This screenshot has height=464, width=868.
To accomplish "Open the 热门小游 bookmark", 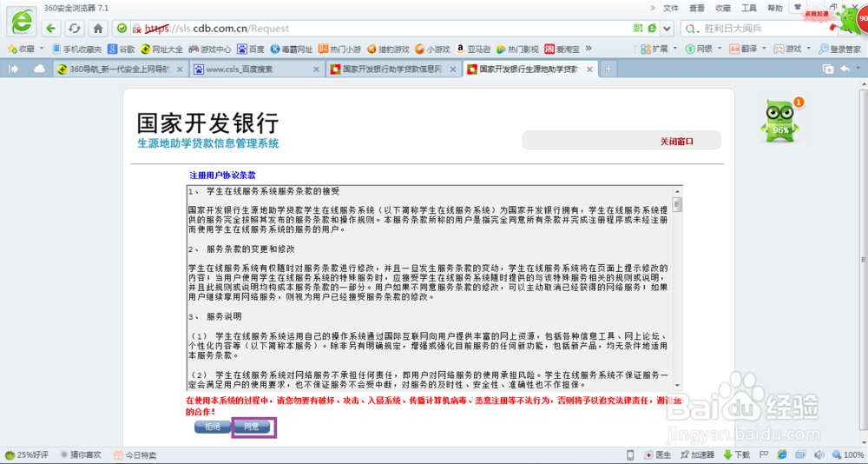I will click(340, 49).
